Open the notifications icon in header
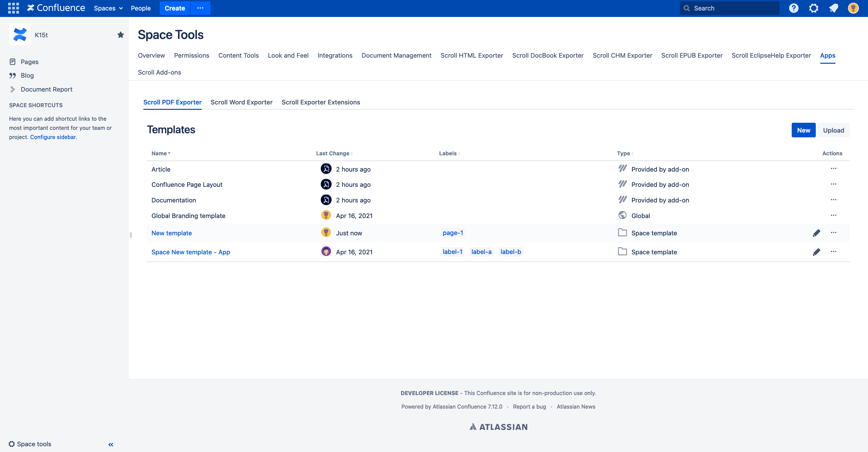 point(833,8)
